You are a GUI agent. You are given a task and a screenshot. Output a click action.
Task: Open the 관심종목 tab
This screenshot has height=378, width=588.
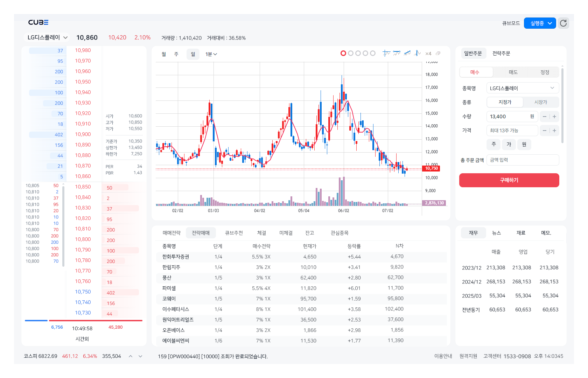339,233
